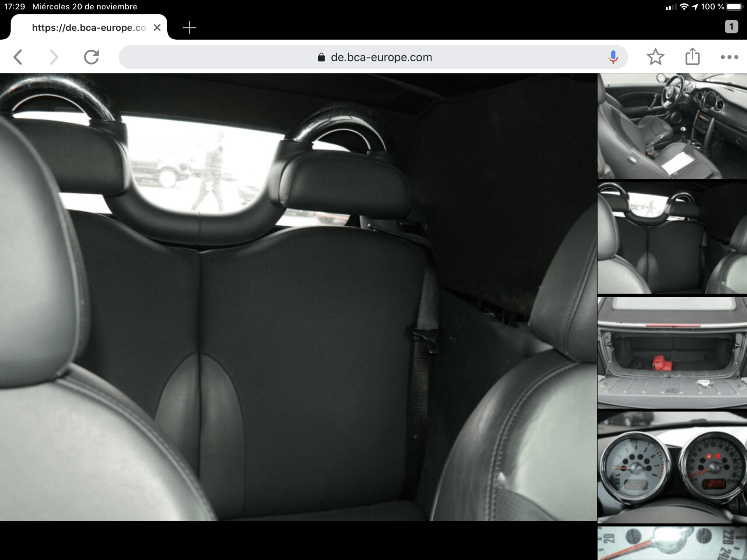The height and width of the screenshot is (560, 747).
Task: Tap the browser back arrow
Action: pos(18,57)
